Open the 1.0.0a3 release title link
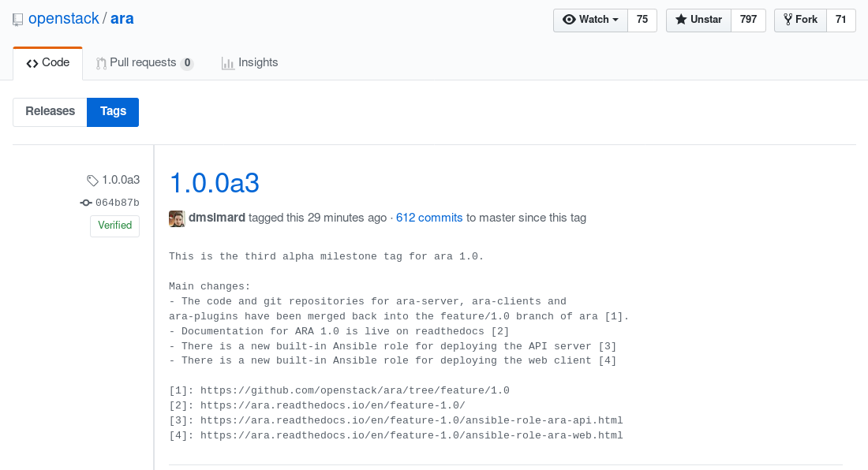The image size is (868, 470). click(x=214, y=183)
